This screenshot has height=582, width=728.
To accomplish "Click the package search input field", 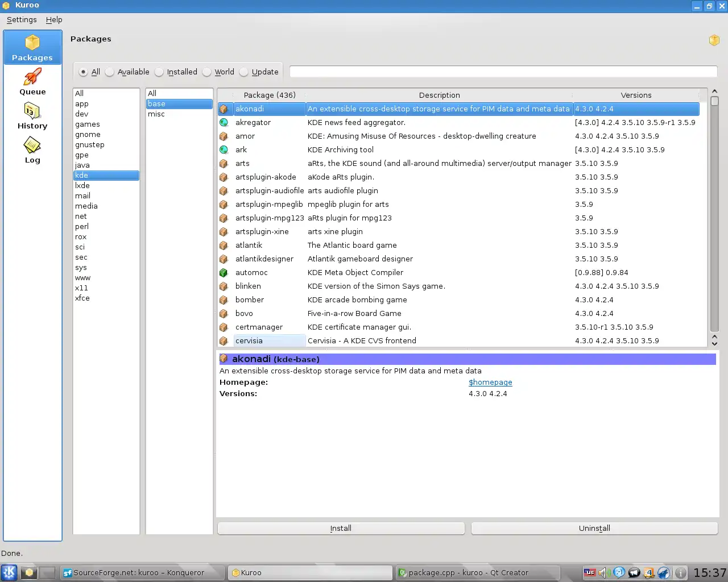I will coord(503,72).
